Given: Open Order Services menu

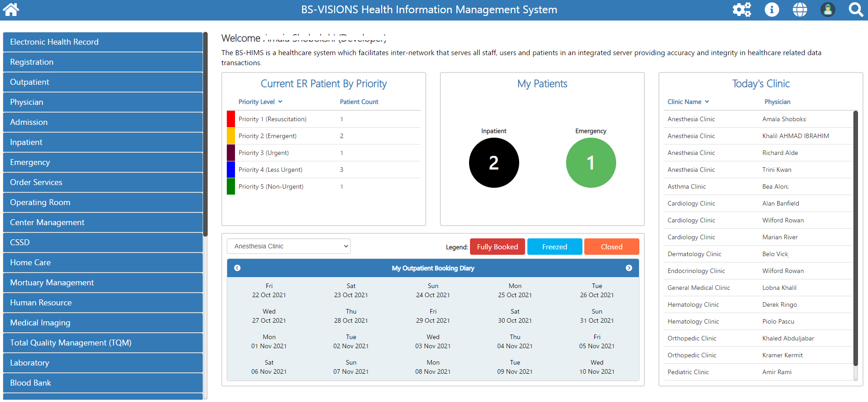Looking at the screenshot, I should coord(103,182).
